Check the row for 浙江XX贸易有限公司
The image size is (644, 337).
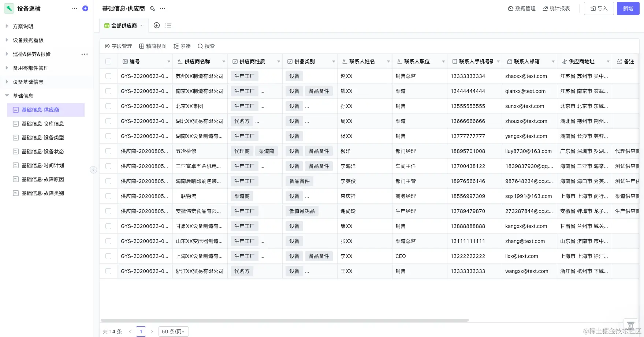coord(108,271)
